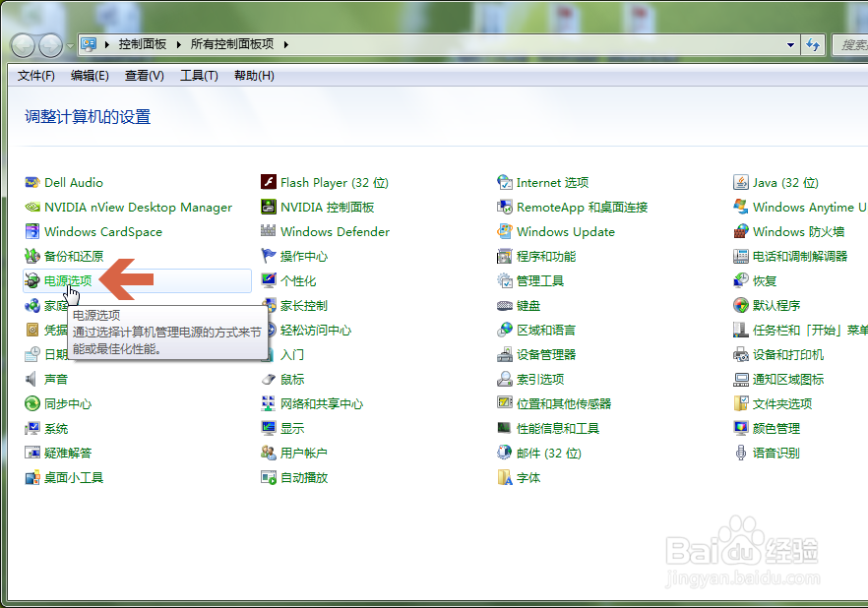868x608 pixels.
Task: Open the 位置和其他传感器 link
Action: tap(564, 404)
